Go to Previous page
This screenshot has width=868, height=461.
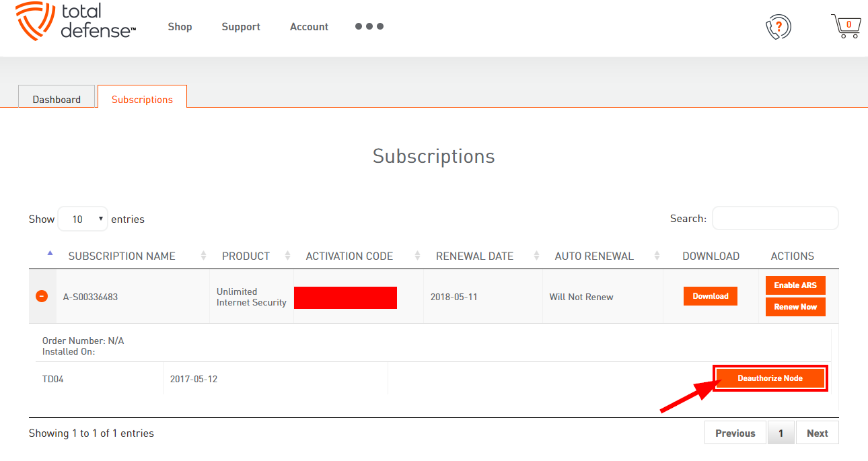[x=735, y=433]
